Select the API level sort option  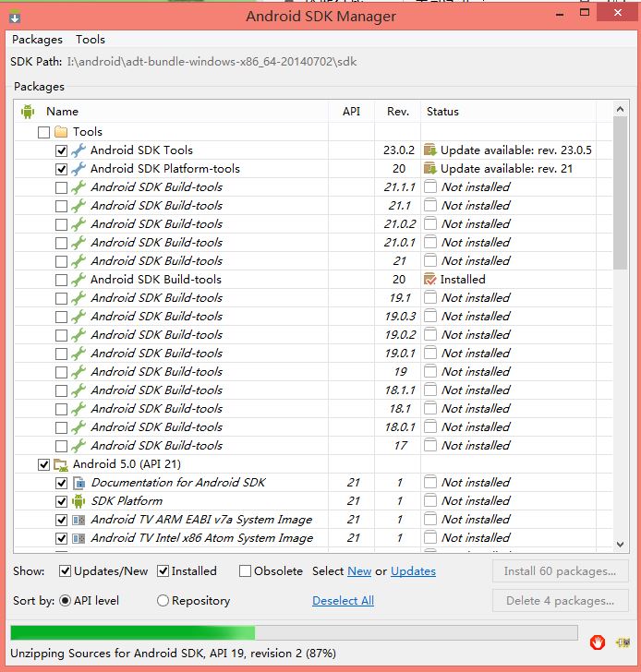point(65,601)
